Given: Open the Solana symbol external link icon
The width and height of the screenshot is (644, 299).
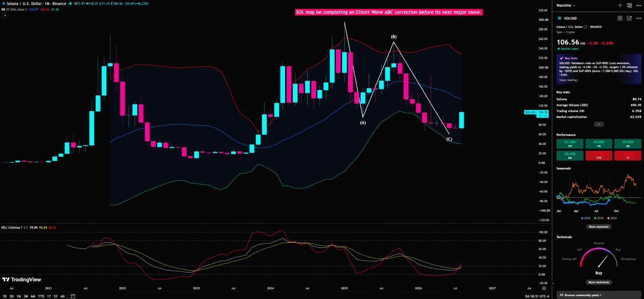Looking at the screenshot, I should tap(585, 27).
